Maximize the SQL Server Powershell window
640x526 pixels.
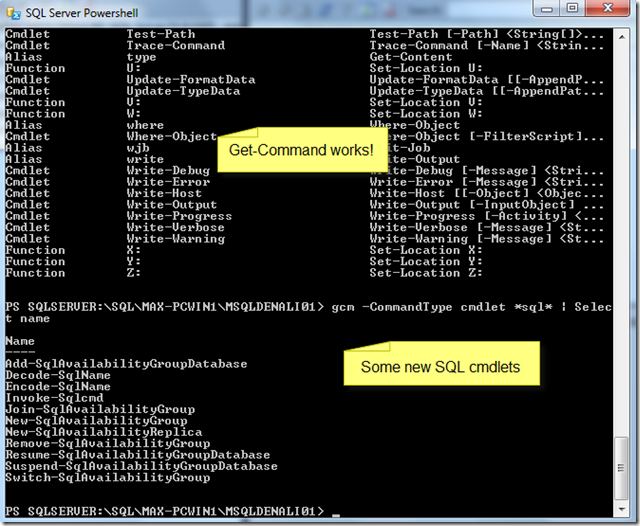point(572,8)
